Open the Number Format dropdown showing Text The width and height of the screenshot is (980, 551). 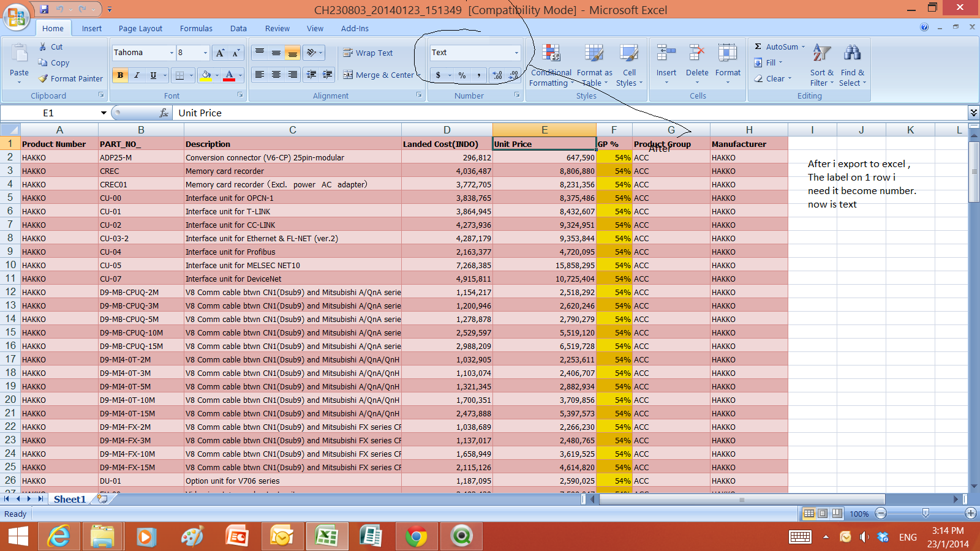click(x=516, y=53)
